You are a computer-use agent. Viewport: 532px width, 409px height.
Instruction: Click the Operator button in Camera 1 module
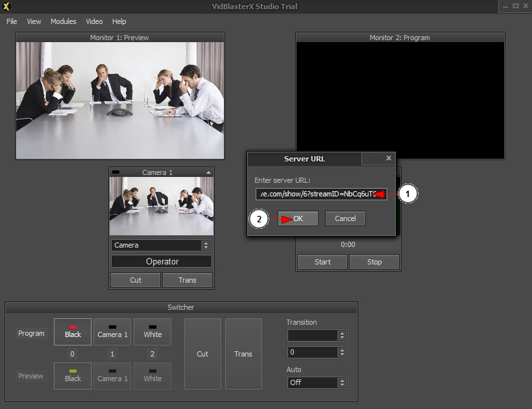point(162,261)
